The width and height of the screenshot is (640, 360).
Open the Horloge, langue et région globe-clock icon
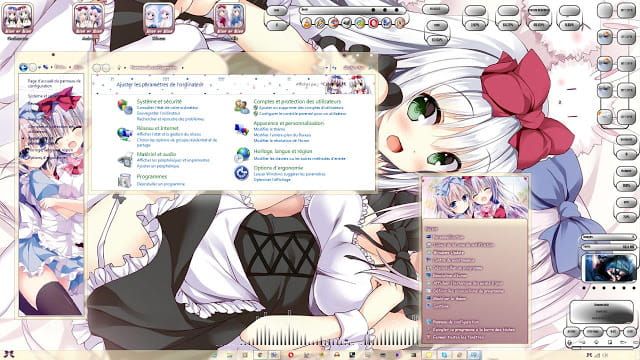(x=242, y=155)
